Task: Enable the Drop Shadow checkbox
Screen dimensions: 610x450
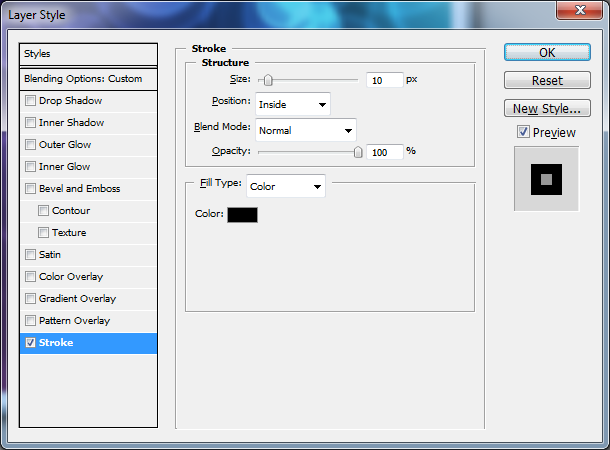Action: point(30,101)
